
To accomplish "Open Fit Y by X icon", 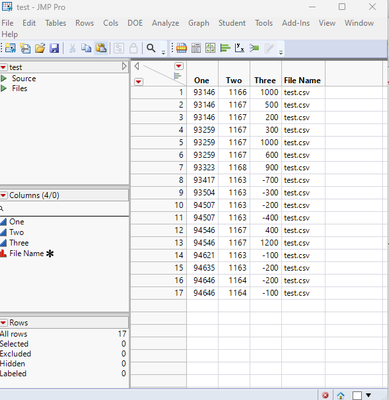I will (x=239, y=49).
